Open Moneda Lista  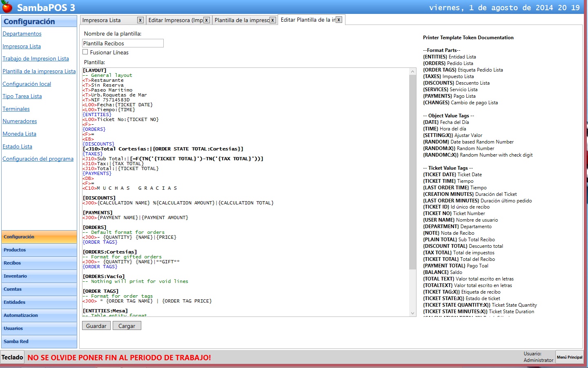19,134
